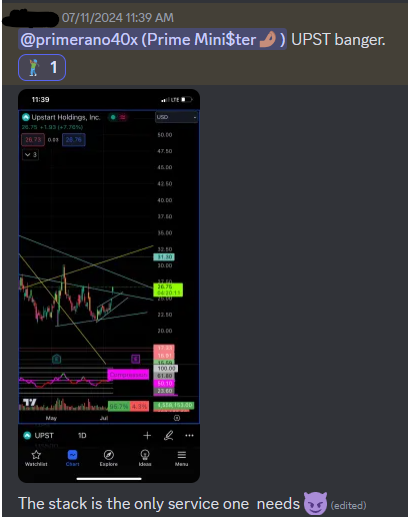Click the golfer emoji reaction button
The height and width of the screenshot is (517, 408).
[x=42, y=68]
